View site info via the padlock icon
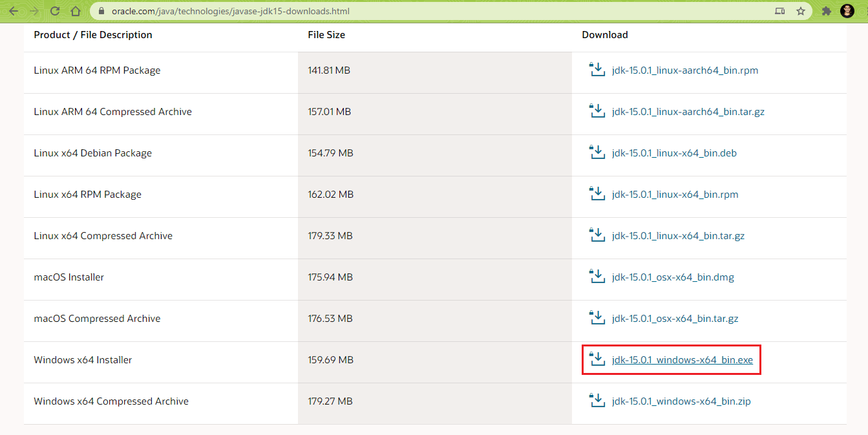868x435 pixels. [100, 11]
